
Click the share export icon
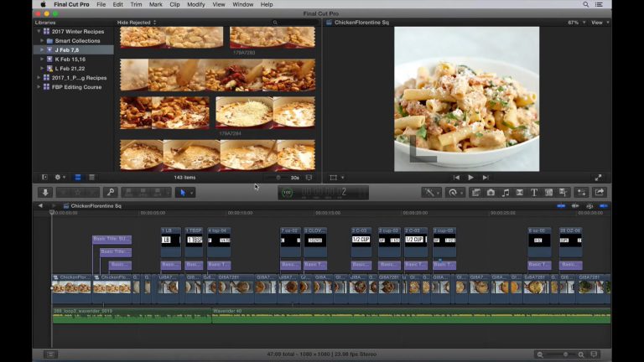[x=600, y=193]
